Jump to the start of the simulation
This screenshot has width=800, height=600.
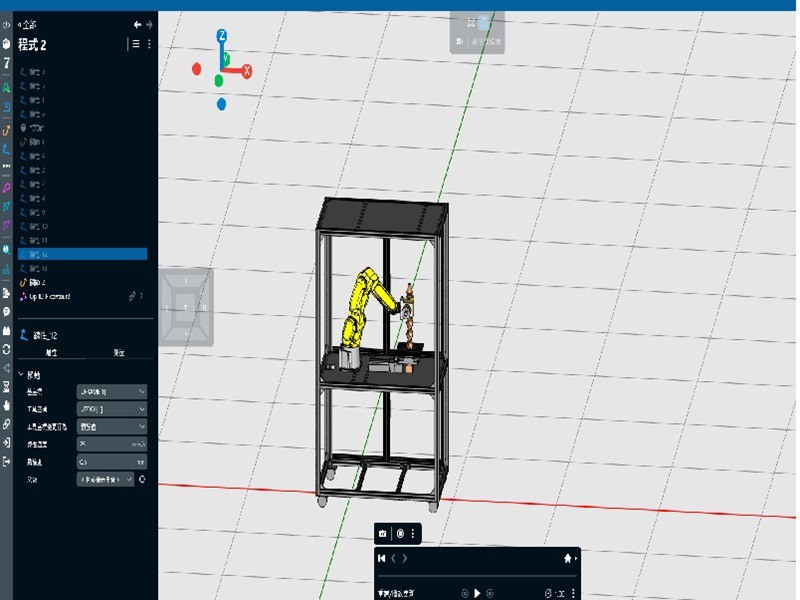(x=382, y=558)
